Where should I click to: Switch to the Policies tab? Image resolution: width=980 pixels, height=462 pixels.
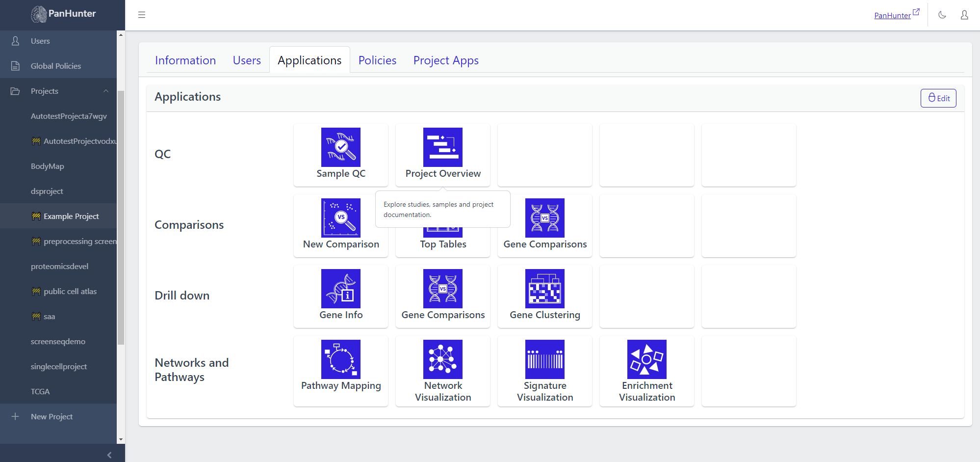tap(377, 60)
